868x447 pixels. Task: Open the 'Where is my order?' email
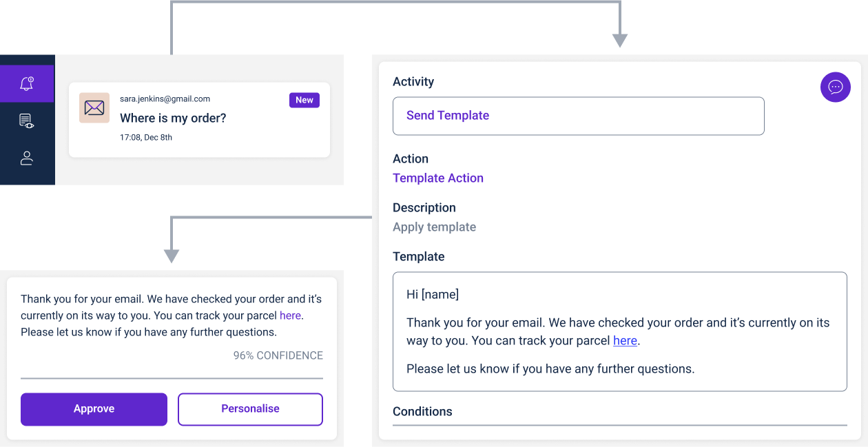click(x=199, y=119)
